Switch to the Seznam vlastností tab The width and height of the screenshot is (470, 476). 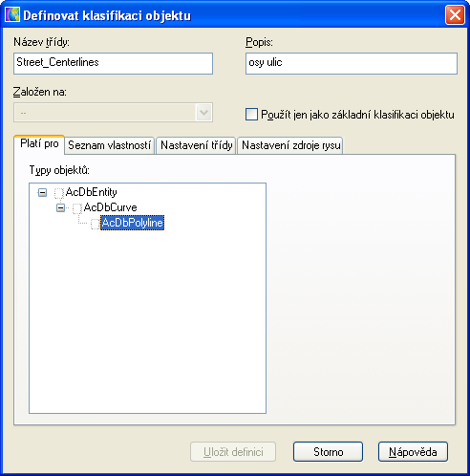(109, 145)
